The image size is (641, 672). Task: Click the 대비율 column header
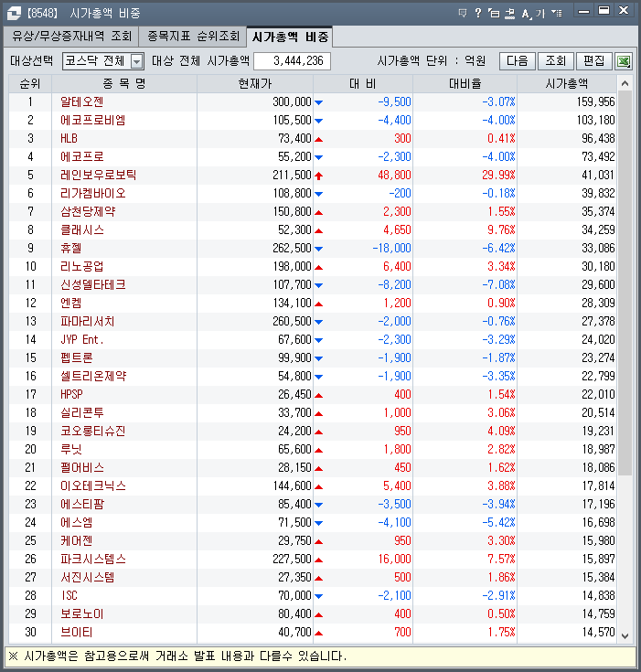(465, 83)
